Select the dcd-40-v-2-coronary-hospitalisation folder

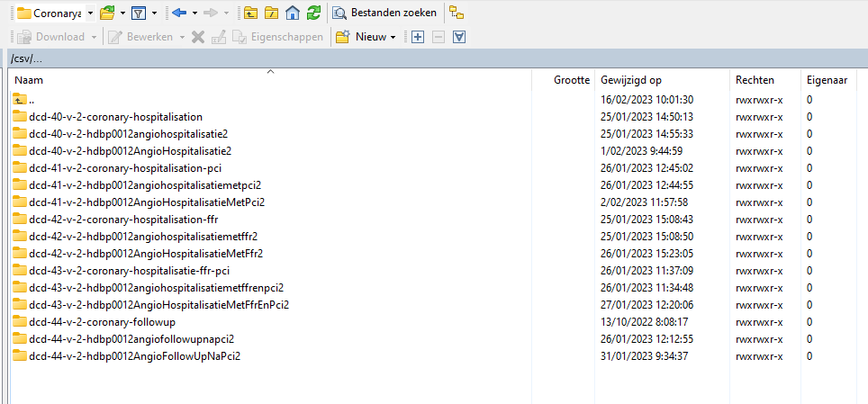pos(115,116)
